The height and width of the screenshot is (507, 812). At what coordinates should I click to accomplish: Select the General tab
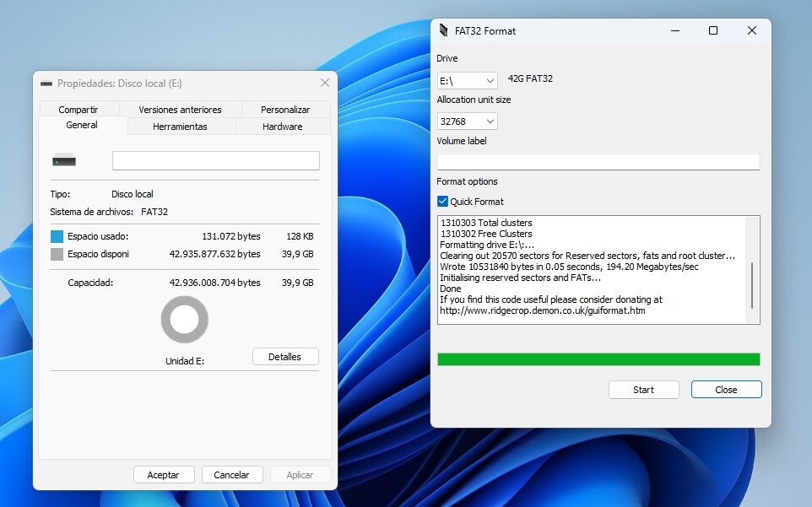pyautogui.click(x=82, y=125)
